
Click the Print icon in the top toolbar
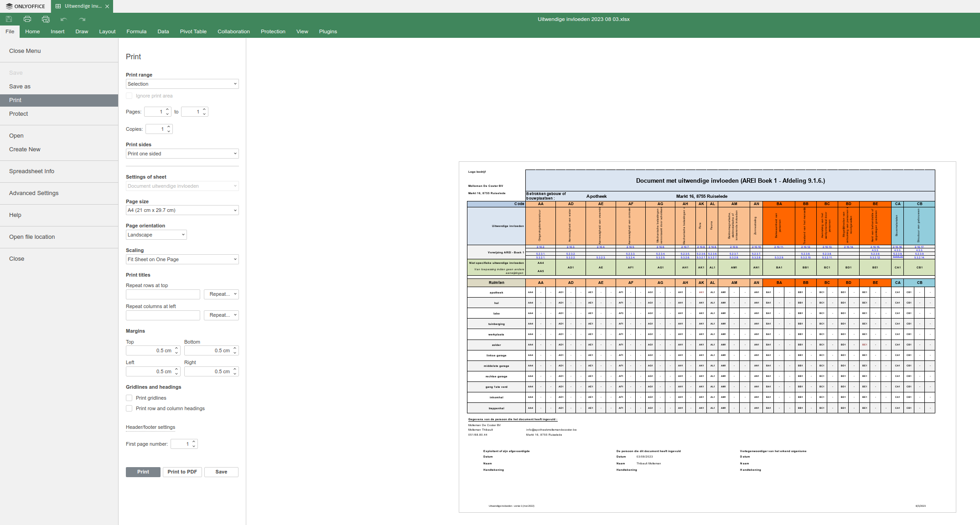[27, 19]
